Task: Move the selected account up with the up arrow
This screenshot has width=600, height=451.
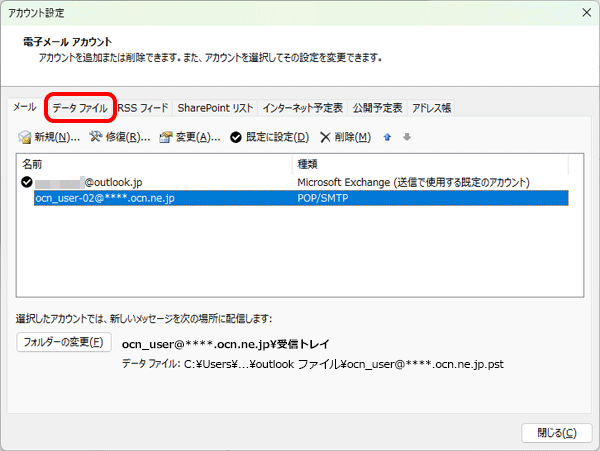Action: tap(387, 137)
